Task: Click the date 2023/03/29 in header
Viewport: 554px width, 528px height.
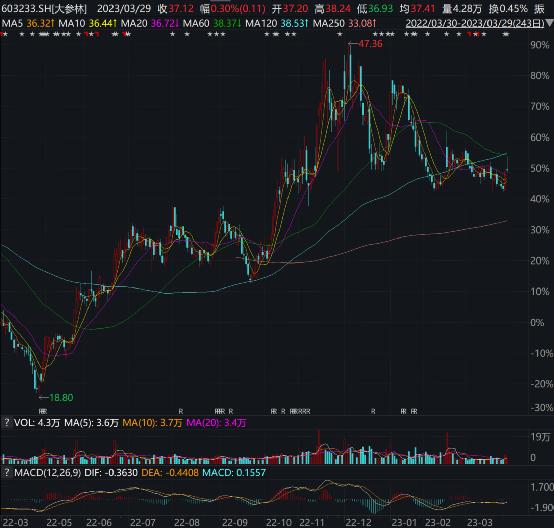Action: click(x=124, y=8)
